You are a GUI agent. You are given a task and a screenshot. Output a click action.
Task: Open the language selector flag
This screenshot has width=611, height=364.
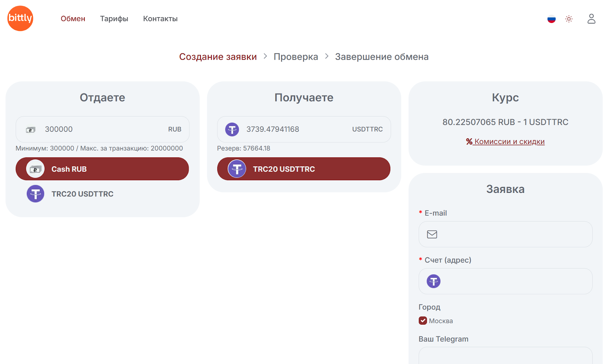551,19
